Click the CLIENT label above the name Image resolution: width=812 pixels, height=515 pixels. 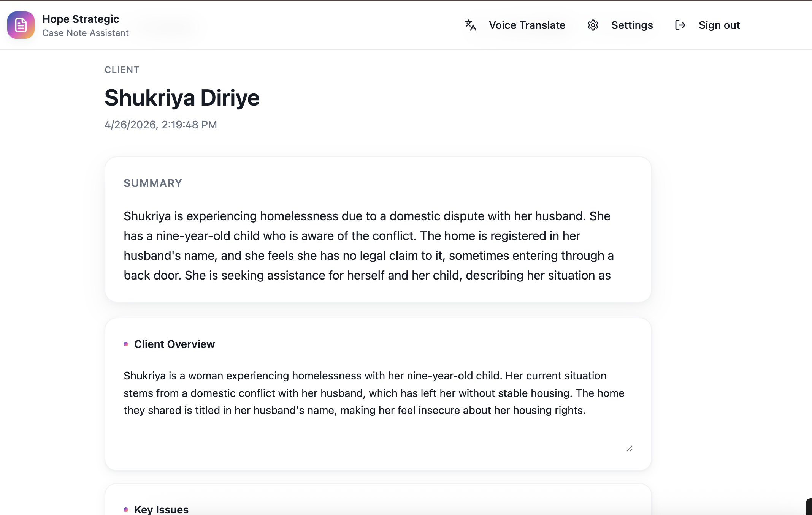click(122, 70)
